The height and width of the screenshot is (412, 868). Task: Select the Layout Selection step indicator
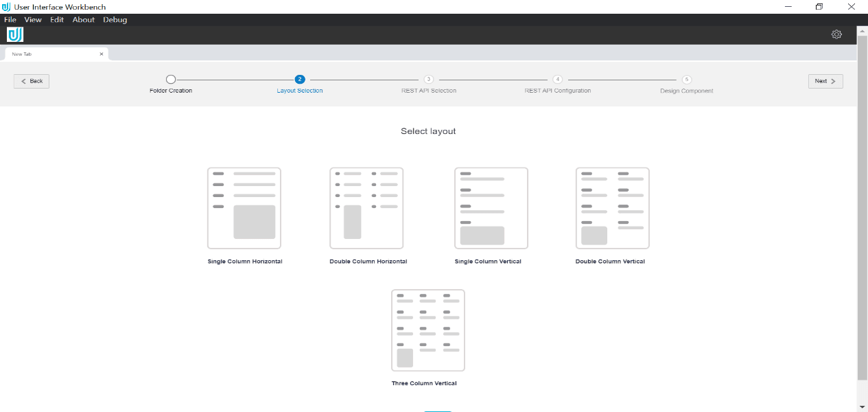tap(299, 79)
